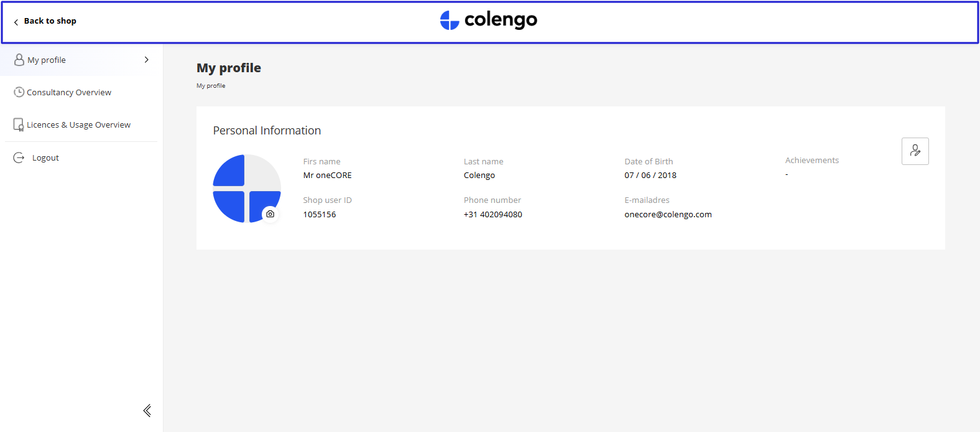Click the phone number +31 402094080

(492, 215)
